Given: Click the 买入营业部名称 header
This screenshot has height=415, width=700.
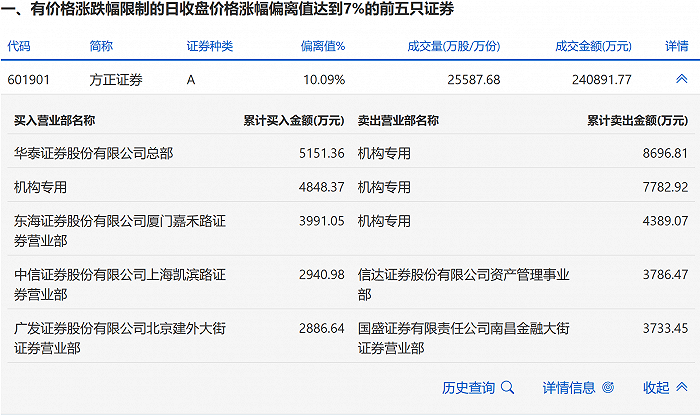Looking at the screenshot, I should 54,120.
